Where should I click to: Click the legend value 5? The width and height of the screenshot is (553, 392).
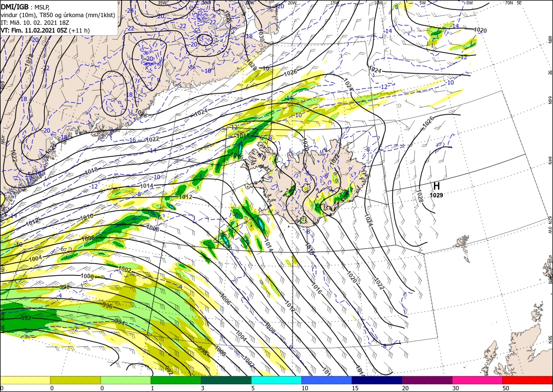(x=253, y=388)
